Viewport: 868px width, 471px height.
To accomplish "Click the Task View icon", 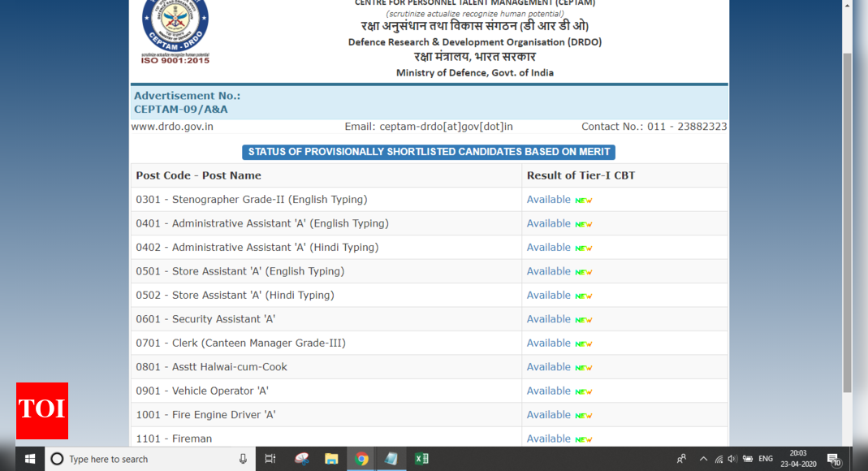I will click(270, 459).
